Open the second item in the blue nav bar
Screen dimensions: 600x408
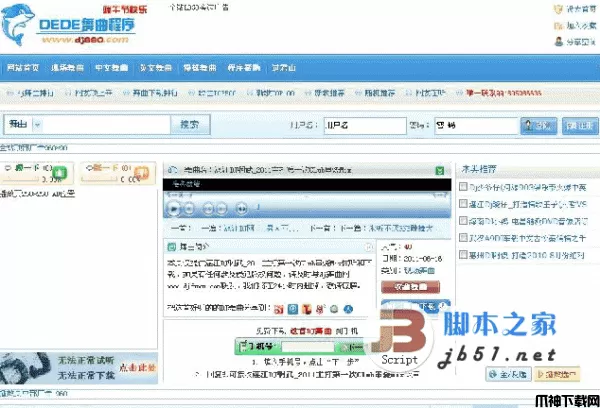click(x=67, y=68)
